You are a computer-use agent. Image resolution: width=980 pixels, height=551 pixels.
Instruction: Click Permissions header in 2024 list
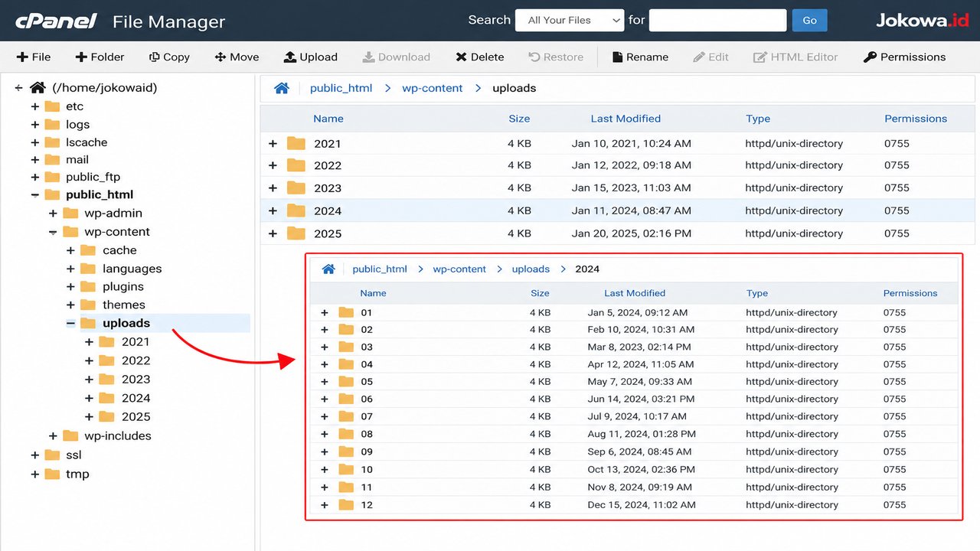tap(910, 293)
